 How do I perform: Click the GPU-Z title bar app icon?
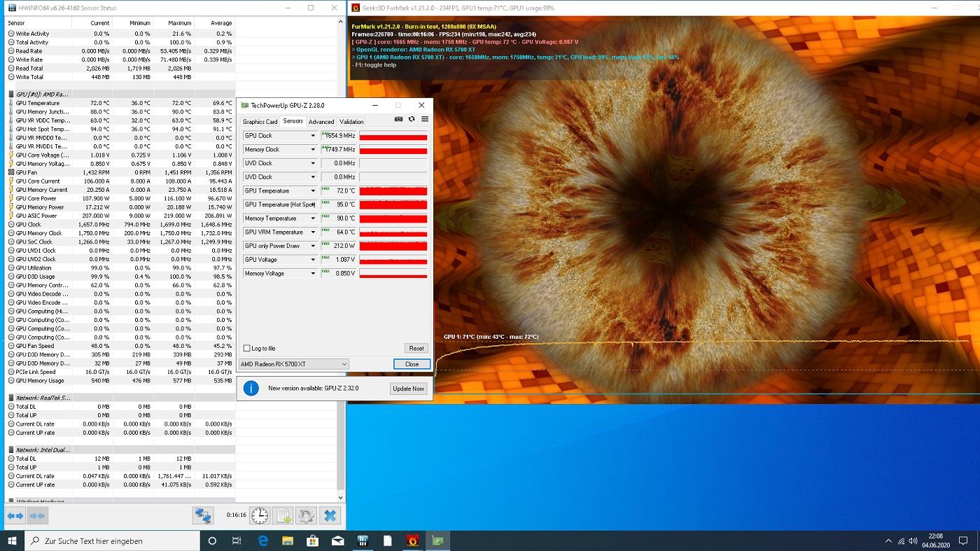[x=245, y=105]
